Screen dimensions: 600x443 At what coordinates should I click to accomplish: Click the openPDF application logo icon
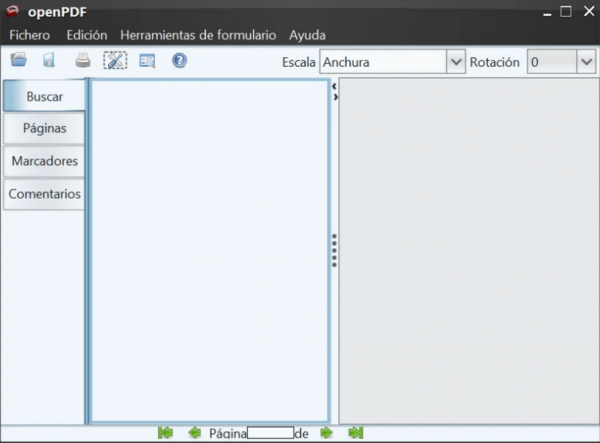tap(13, 11)
